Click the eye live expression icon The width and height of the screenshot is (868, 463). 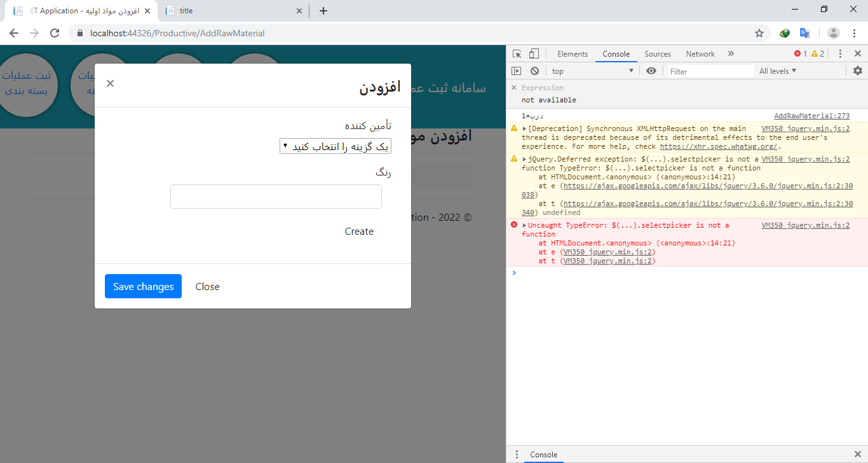(x=651, y=71)
